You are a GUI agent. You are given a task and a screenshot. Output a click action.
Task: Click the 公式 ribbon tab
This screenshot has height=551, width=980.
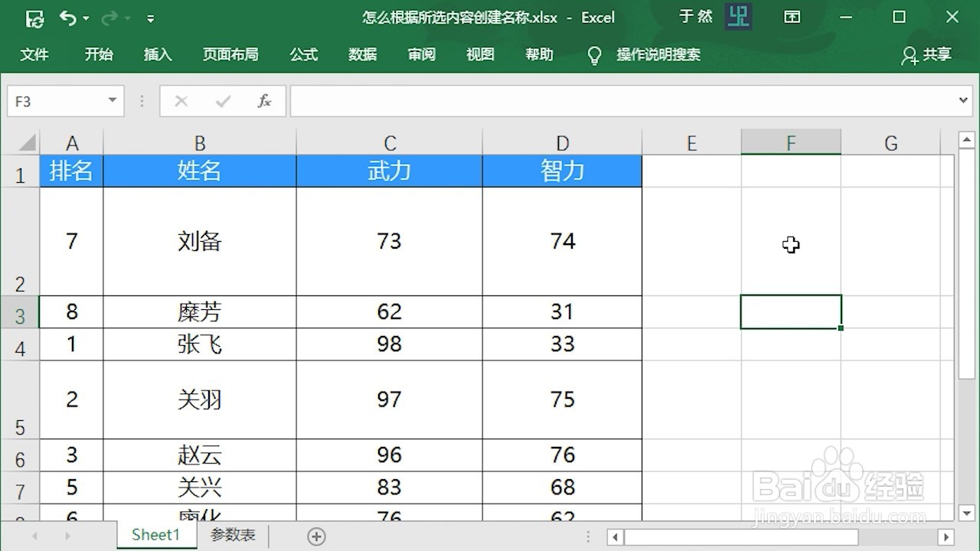(x=303, y=54)
